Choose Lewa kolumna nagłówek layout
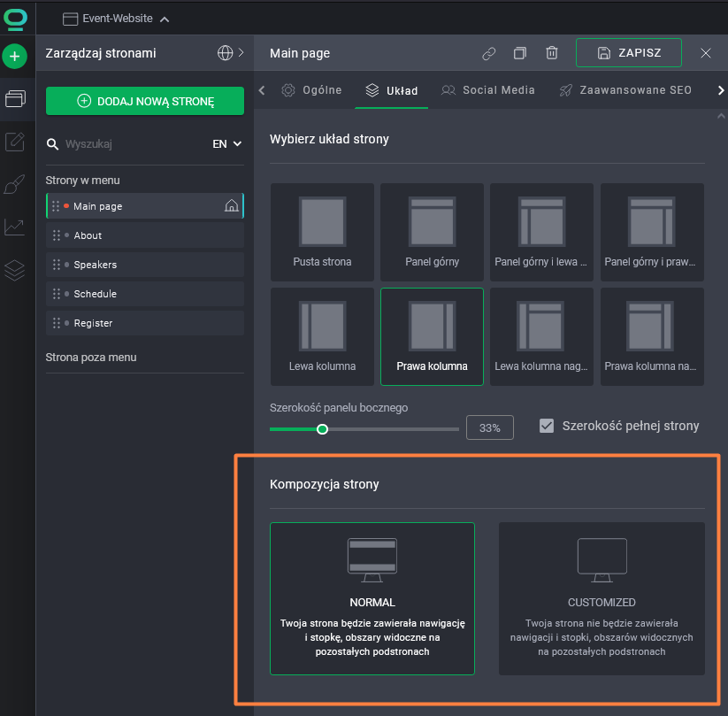 coord(542,337)
